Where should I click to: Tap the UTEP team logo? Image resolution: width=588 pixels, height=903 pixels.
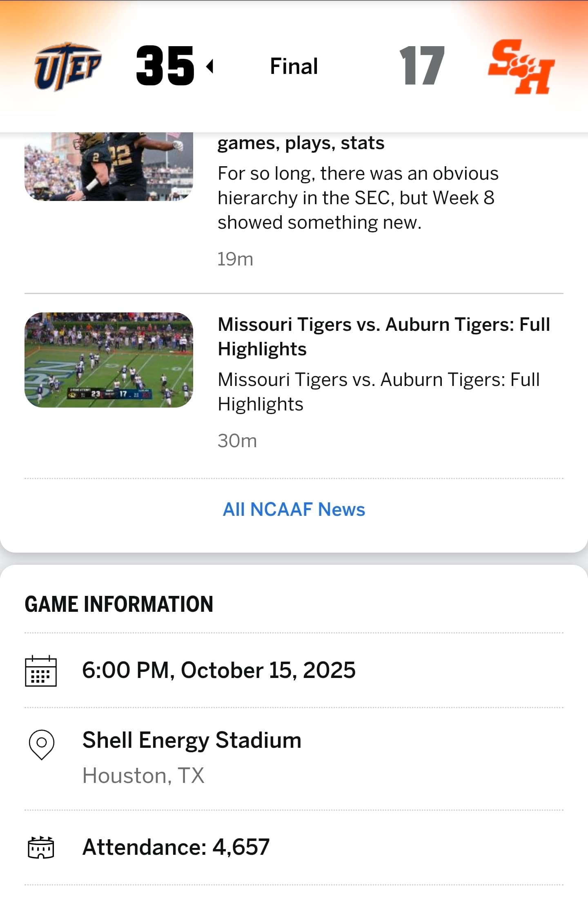pos(68,66)
